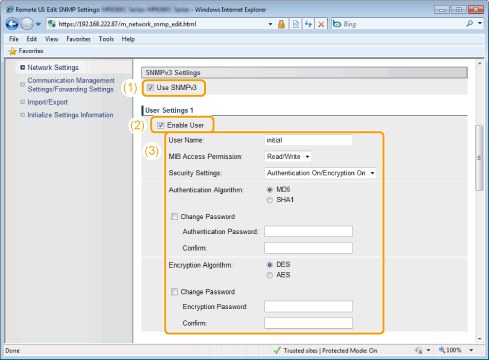
Task: Click the Internet Explorer logo in title bar
Action: (x=10, y=9)
